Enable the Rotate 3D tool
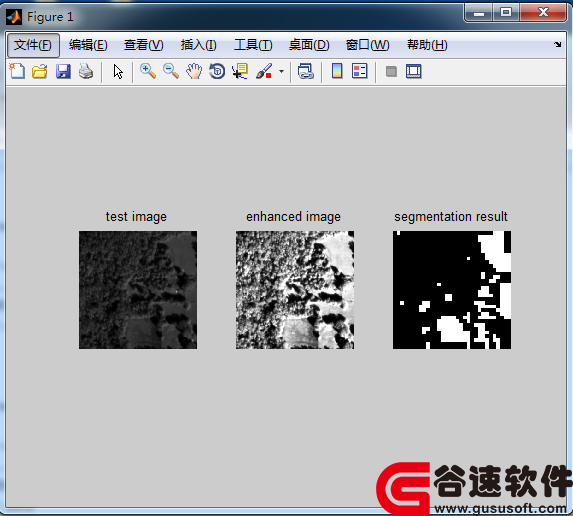This screenshot has height=516, width=573. tap(217, 71)
